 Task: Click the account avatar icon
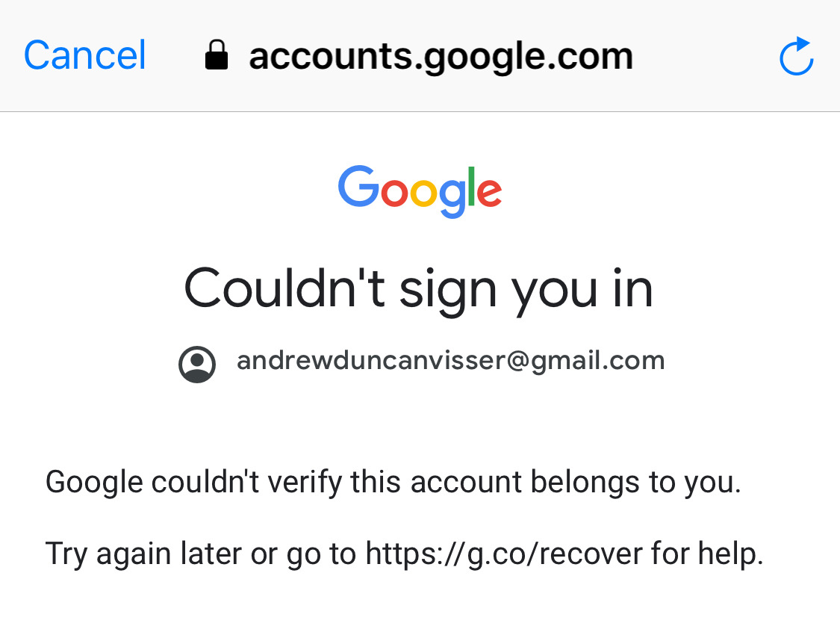coord(197,364)
